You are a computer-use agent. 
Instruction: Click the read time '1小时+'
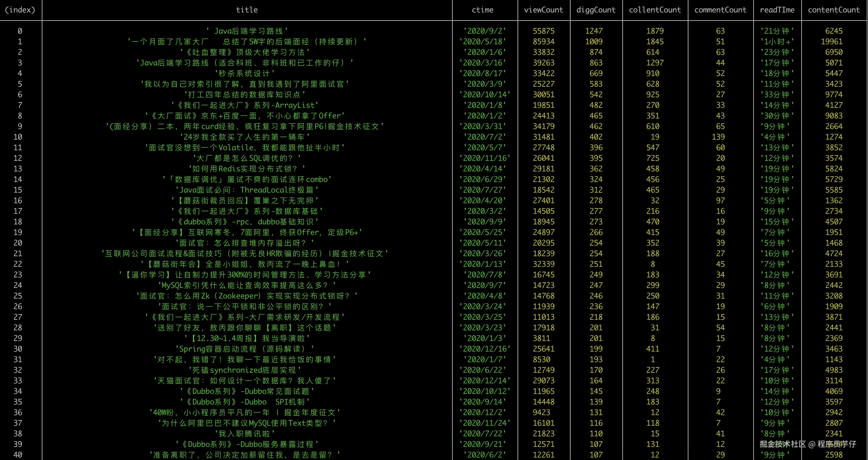coord(777,41)
